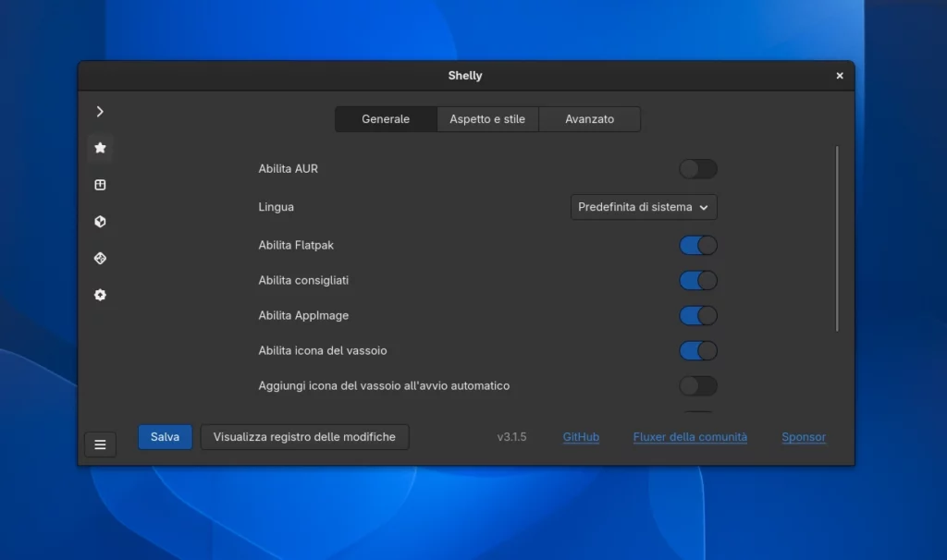Open the diamond-shaped icon in sidebar
947x560 pixels.
(100, 258)
